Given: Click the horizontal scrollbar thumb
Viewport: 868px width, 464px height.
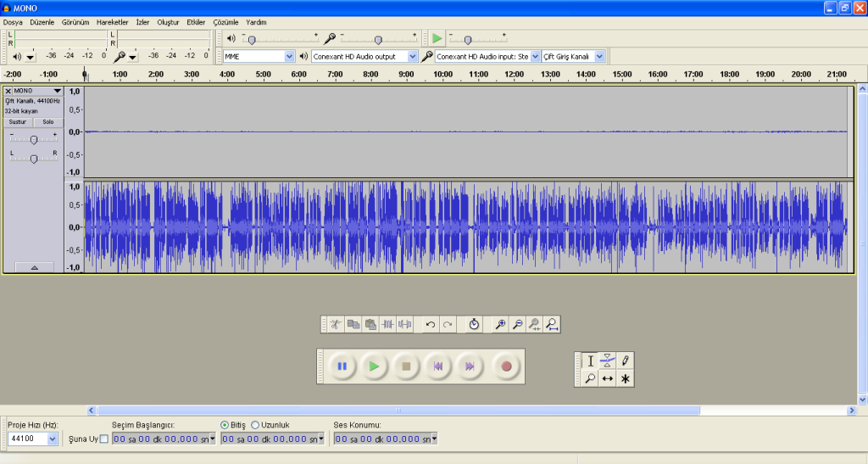Looking at the screenshot, I should pos(398,411).
